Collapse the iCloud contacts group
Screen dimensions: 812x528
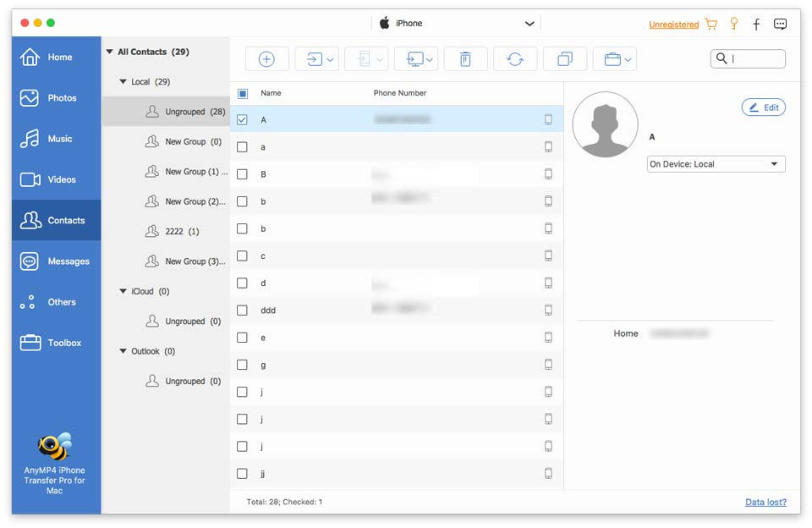[123, 291]
